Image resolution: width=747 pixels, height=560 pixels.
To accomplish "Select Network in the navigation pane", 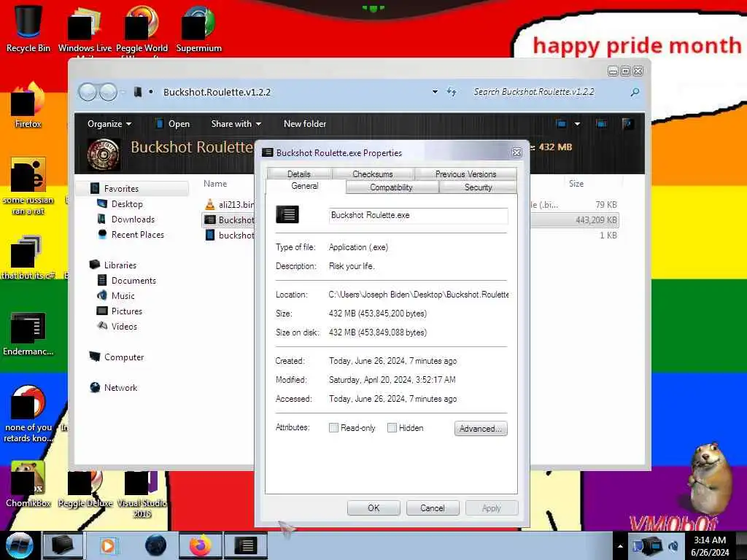I will pyautogui.click(x=120, y=388).
